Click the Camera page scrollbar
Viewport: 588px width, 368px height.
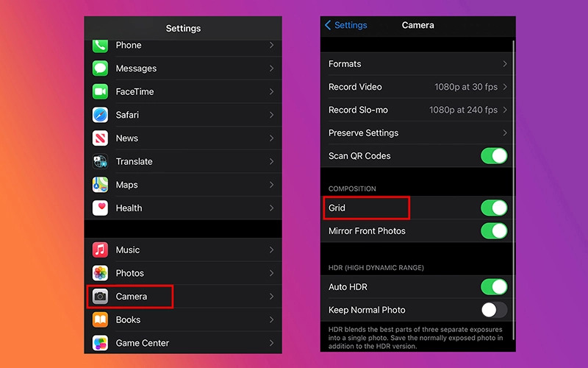pyautogui.click(x=513, y=190)
